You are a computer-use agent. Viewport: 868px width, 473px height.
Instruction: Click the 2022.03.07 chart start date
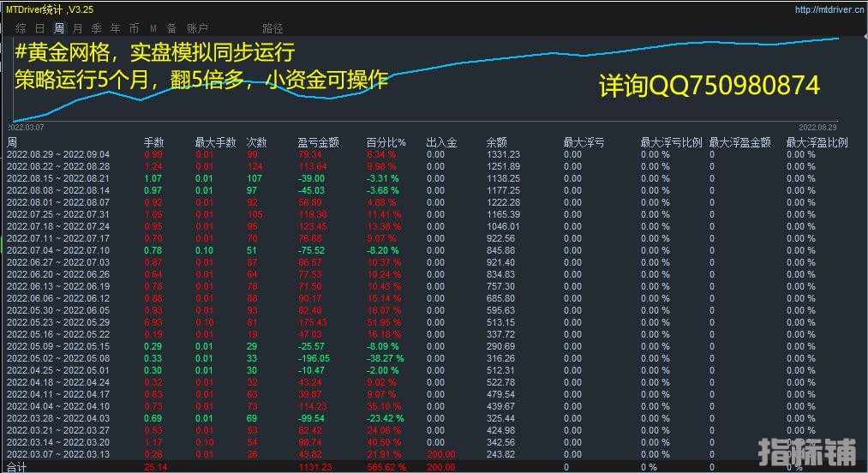(26, 128)
